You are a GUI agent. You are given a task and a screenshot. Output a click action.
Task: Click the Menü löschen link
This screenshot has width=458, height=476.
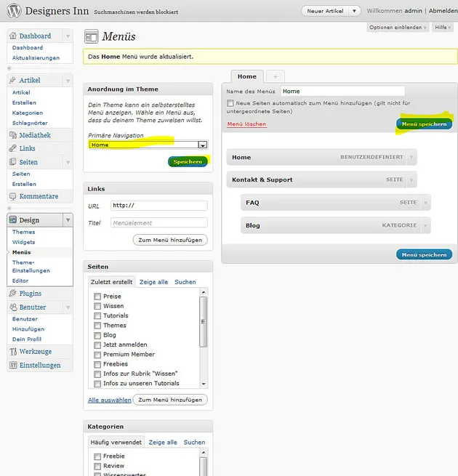[x=246, y=124]
